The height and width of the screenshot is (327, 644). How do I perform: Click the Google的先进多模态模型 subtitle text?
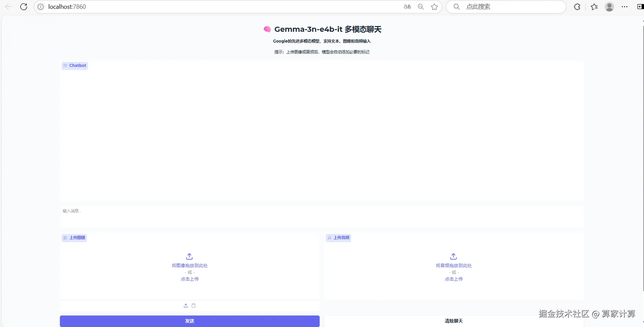tap(322, 41)
